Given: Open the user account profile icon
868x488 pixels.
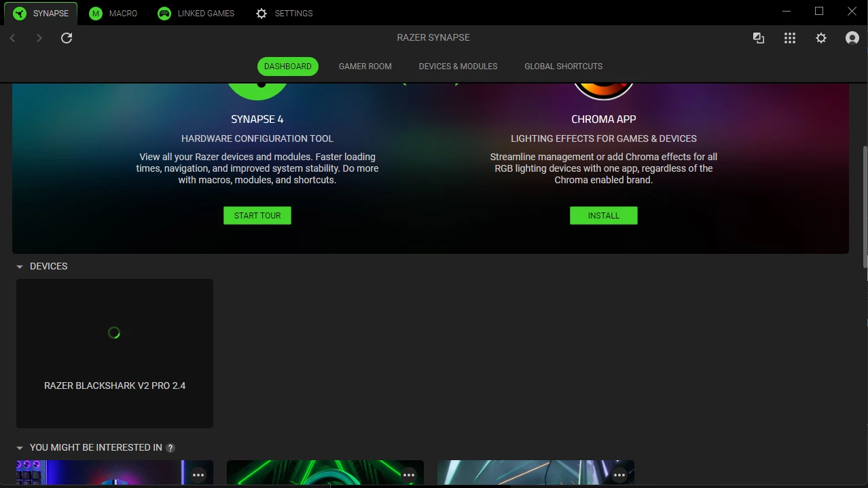Looking at the screenshot, I should click(852, 38).
